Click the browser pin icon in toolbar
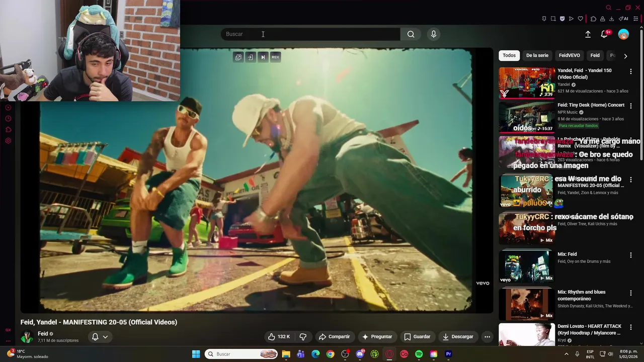Image resolution: width=644 pixels, height=362 pixels. (544, 19)
